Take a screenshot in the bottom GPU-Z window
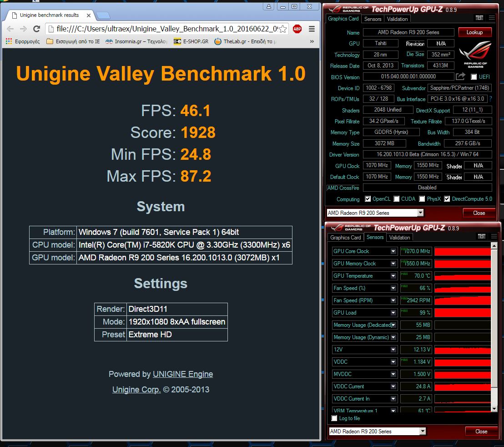Screen dimensions: 504x447 click(x=482, y=236)
